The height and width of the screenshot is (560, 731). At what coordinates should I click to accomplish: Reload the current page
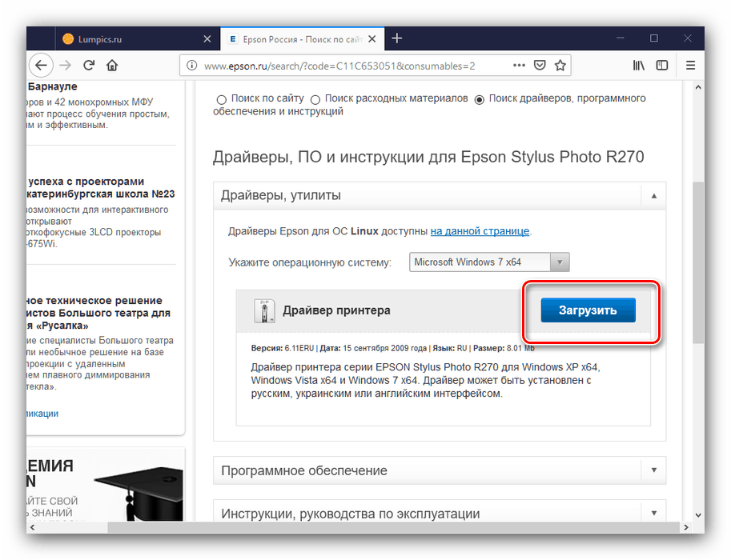point(88,66)
